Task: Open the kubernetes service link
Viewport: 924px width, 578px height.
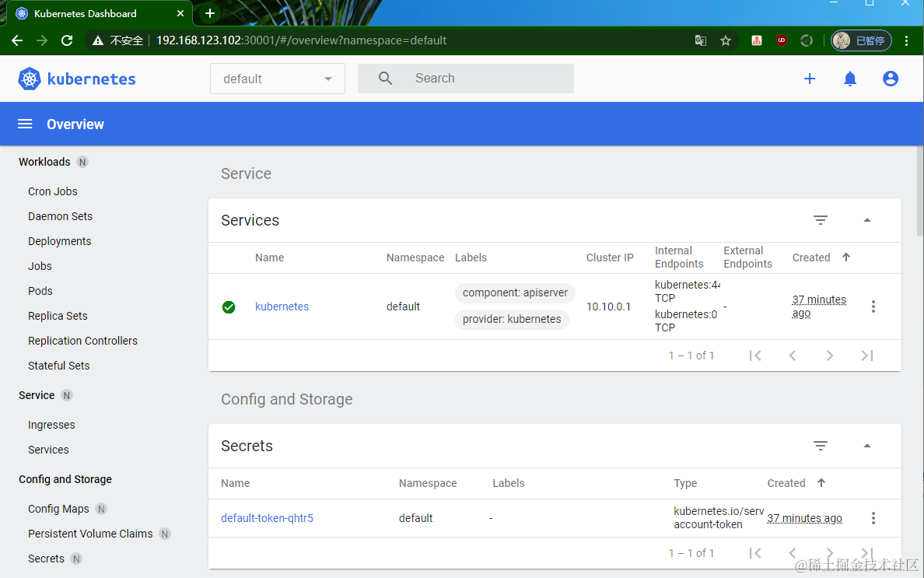Action: click(x=282, y=307)
